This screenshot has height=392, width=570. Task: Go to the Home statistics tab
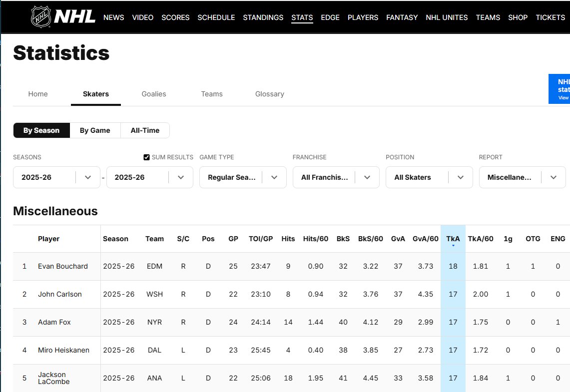[38, 94]
